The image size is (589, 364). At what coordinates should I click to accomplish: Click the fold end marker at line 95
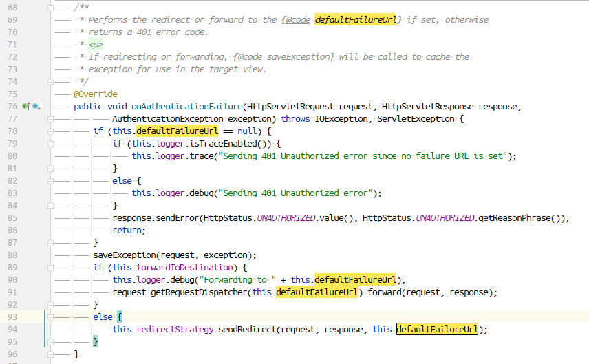click(x=50, y=342)
